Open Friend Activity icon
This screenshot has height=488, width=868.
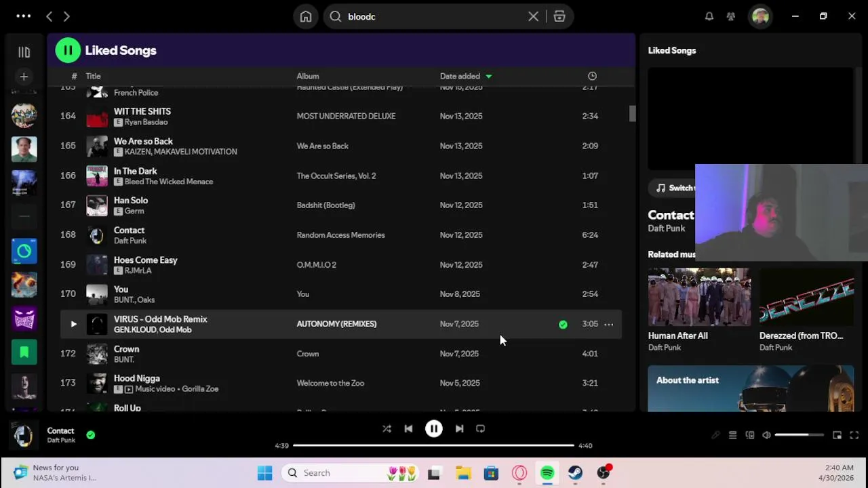(x=731, y=16)
